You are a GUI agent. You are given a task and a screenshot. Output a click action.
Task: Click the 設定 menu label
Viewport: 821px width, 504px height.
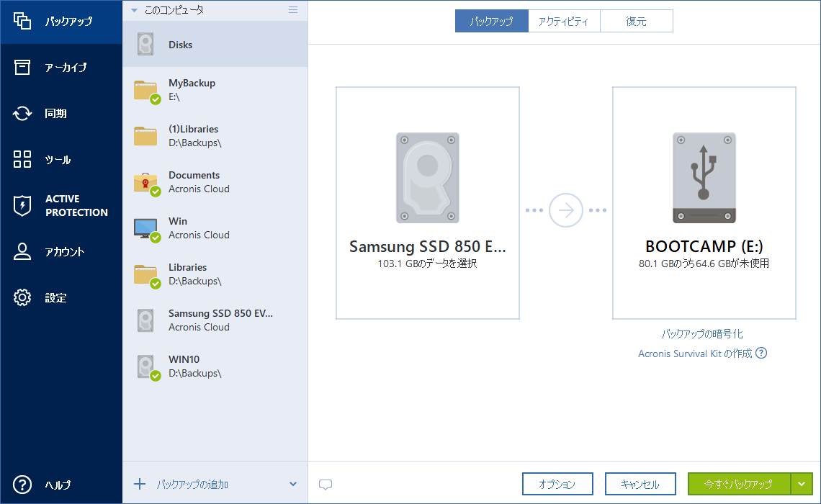[x=55, y=298]
